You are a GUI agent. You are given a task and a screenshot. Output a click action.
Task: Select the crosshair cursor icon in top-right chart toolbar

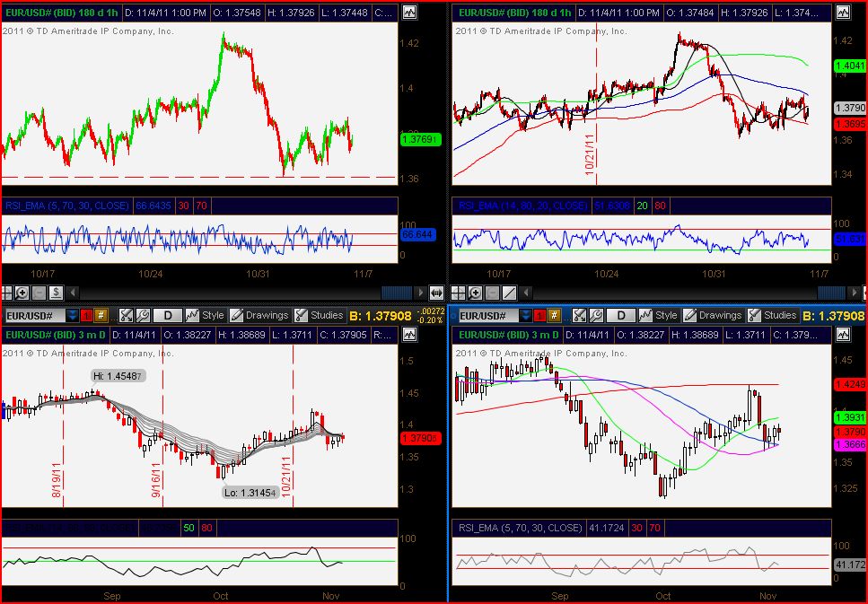(459, 293)
